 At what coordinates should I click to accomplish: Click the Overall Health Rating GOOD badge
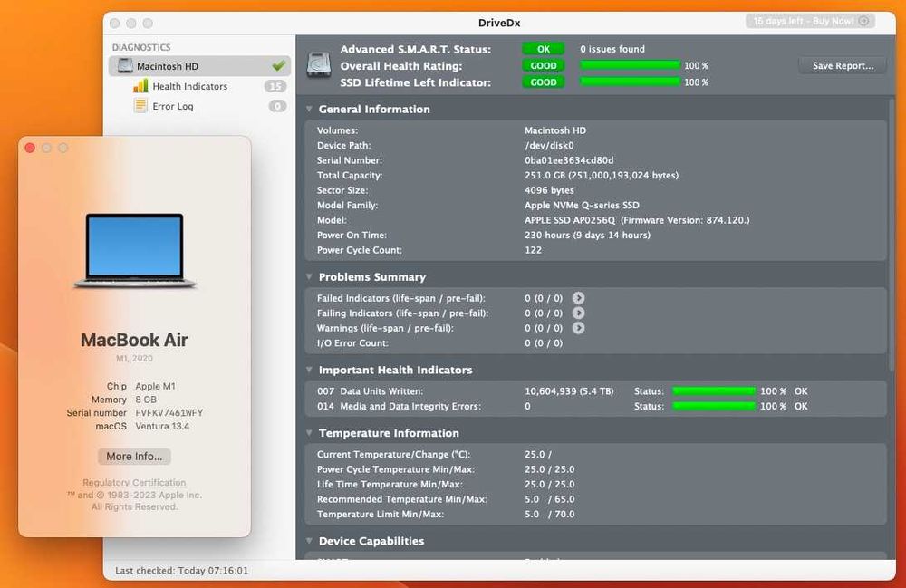coord(543,66)
